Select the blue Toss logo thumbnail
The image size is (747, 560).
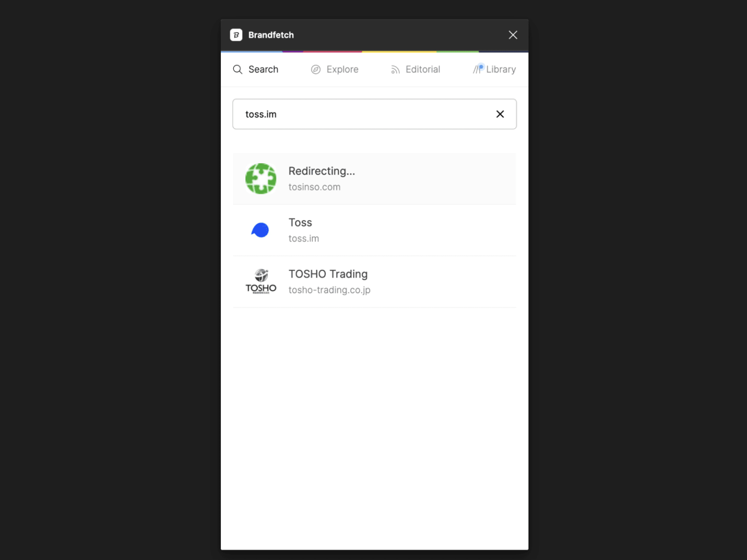click(x=261, y=230)
